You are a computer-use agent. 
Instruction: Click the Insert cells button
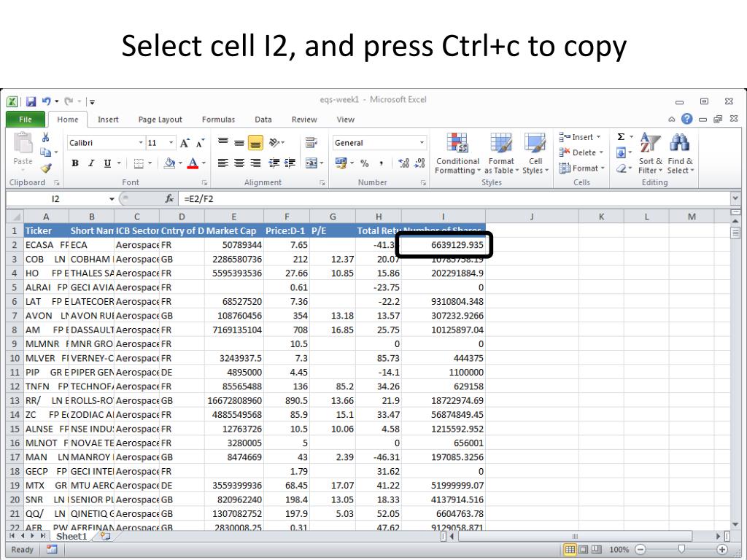tap(580, 137)
